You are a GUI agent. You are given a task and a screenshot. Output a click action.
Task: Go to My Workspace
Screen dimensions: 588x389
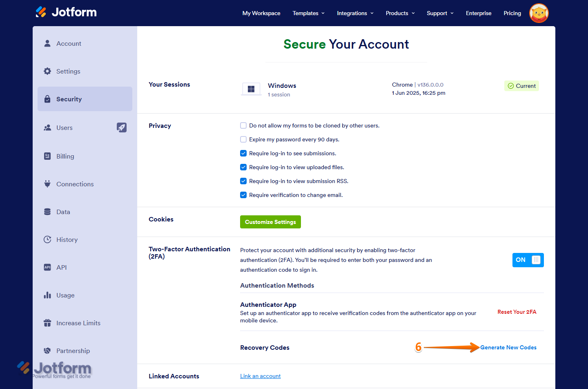pyautogui.click(x=261, y=13)
